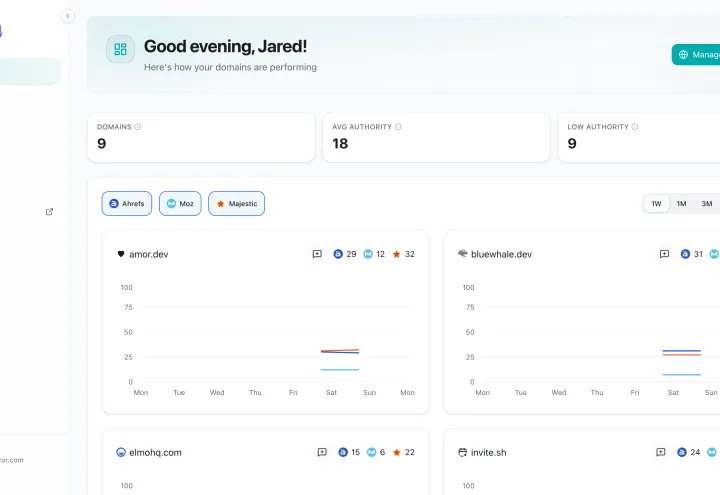Screen dimensions: 720x495
Task: Click Ahrefs score icon on bluewhale.dev
Action: click(685, 254)
